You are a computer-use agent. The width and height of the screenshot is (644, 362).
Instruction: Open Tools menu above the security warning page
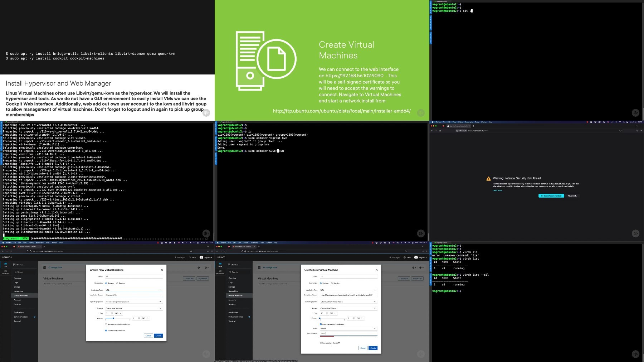477,122
